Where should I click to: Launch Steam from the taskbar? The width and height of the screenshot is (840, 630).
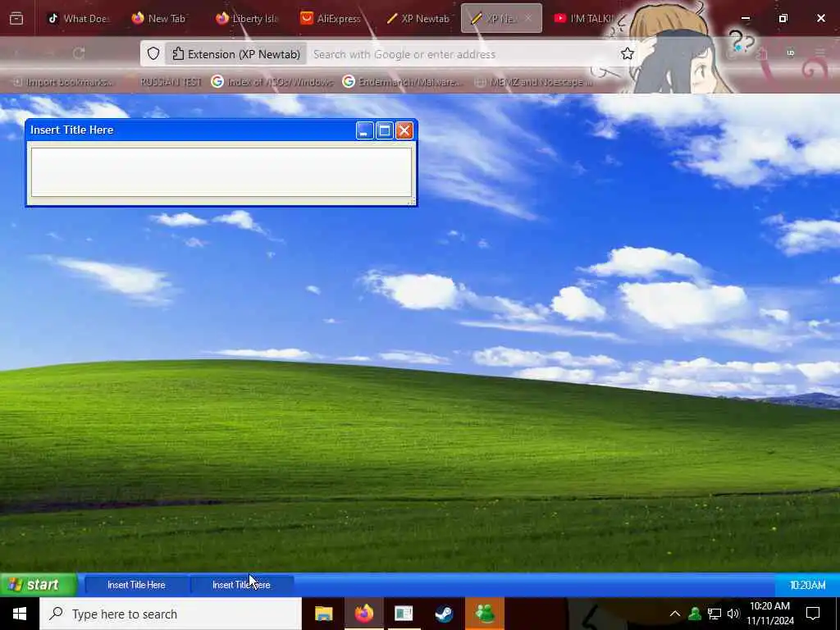click(x=444, y=614)
